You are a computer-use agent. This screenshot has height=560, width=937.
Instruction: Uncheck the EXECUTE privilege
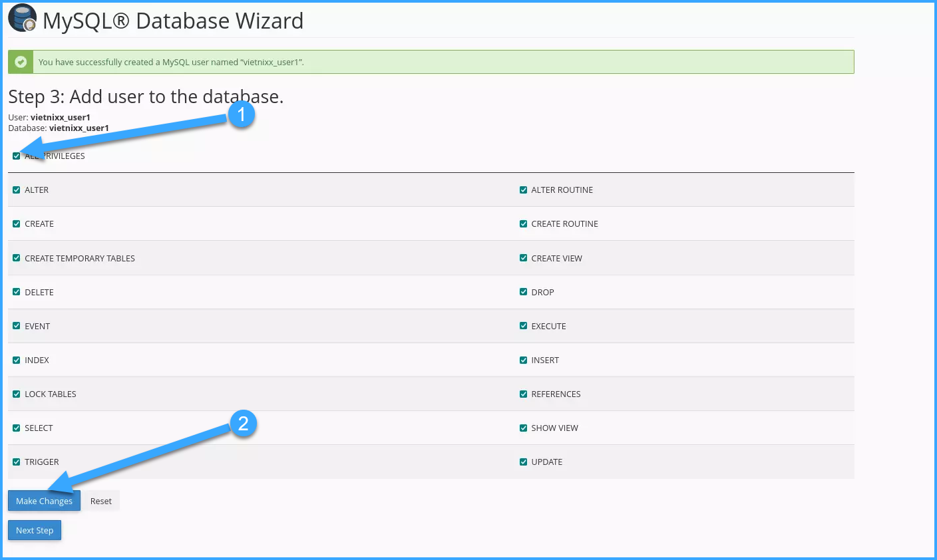click(524, 326)
